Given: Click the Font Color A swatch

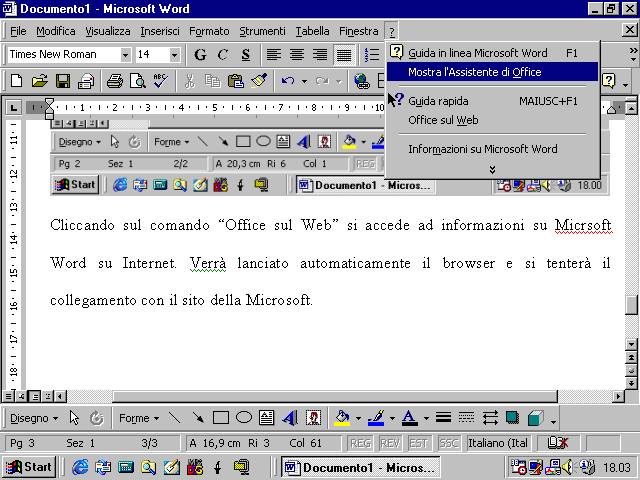Looking at the screenshot, I should point(410,418).
